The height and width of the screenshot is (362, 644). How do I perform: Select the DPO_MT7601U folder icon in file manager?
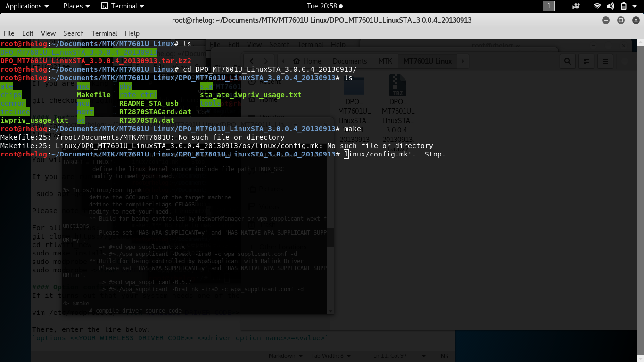point(354,86)
